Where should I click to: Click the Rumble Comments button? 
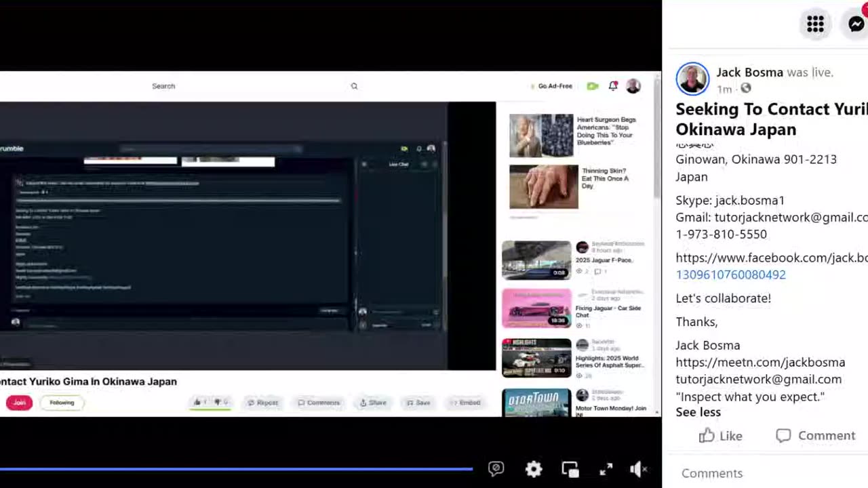point(319,403)
